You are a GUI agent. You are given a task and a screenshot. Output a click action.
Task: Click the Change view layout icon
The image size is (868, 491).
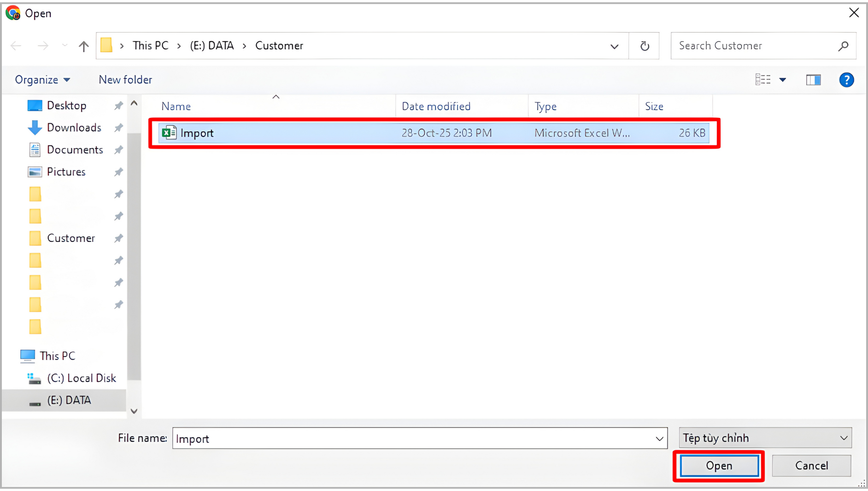click(x=763, y=80)
